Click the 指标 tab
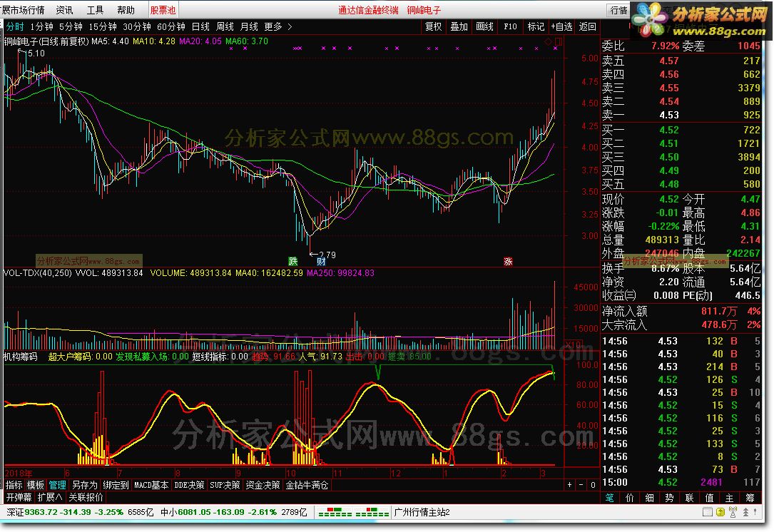The height and width of the screenshot is (532, 774). [x=14, y=485]
